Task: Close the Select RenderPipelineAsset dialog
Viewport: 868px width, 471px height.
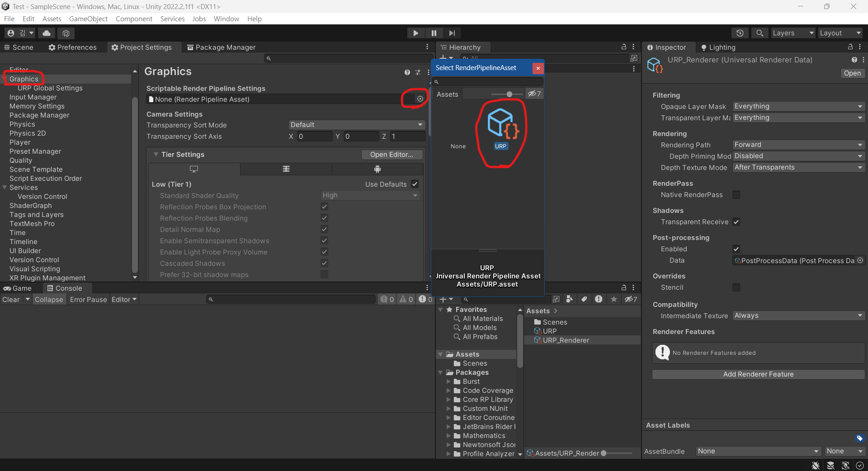Action: point(538,68)
